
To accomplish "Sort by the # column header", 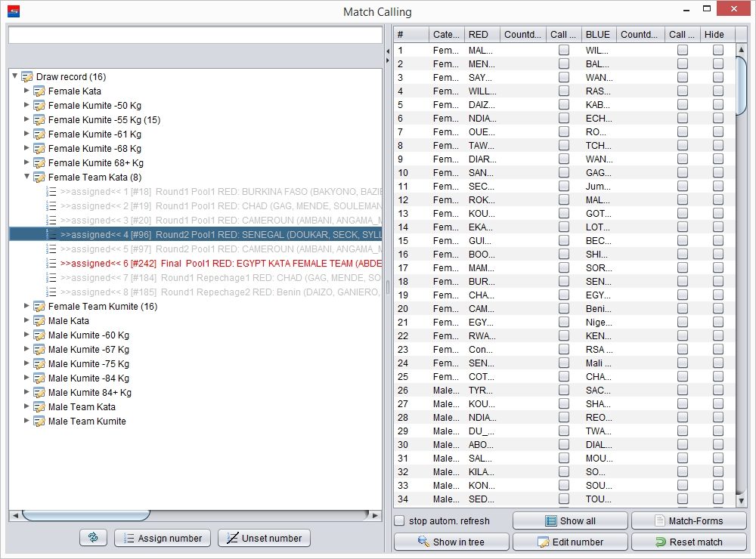I will [411, 35].
